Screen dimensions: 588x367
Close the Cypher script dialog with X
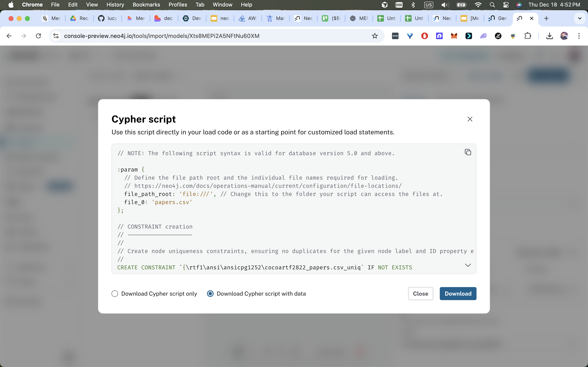point(470,119)
